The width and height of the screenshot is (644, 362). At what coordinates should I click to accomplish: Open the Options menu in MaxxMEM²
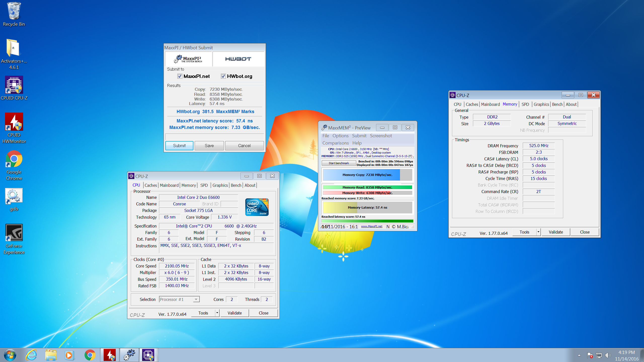(x=340, y=136)
